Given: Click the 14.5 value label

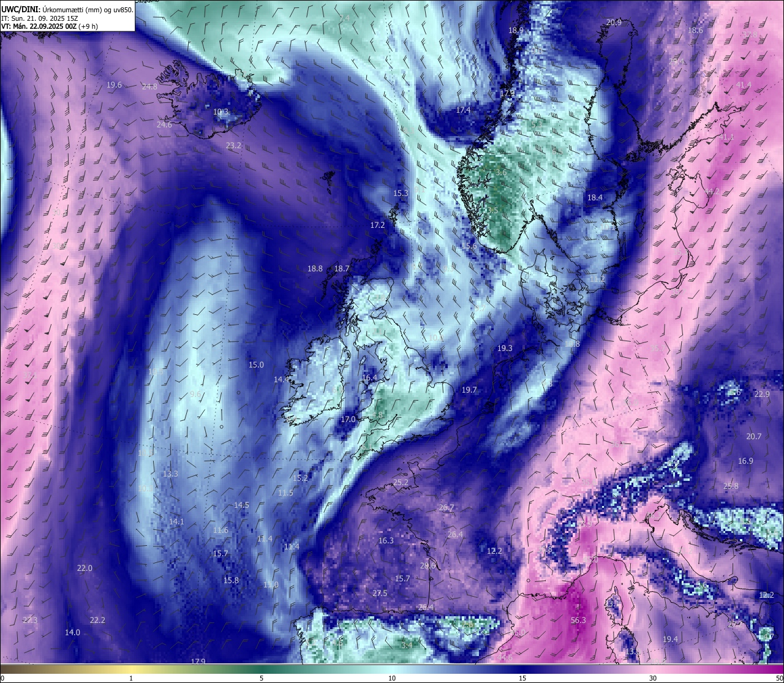Looking at the screenshot, I should coord(241,505).
